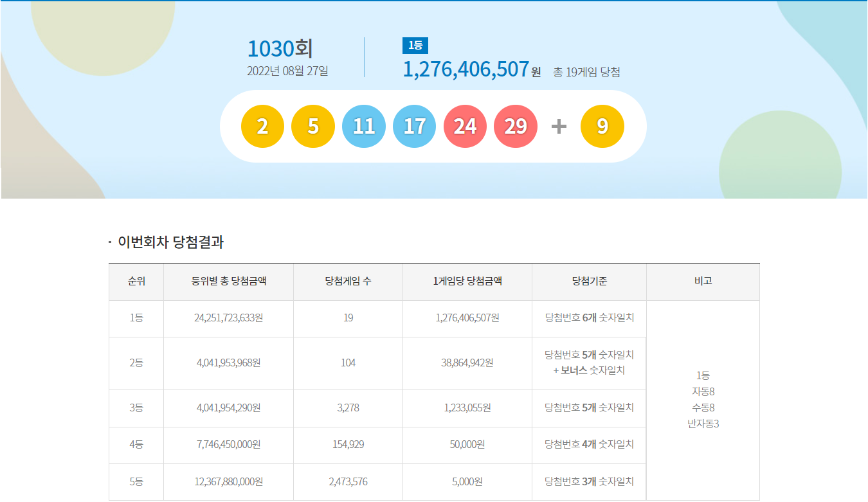Select the 2등 rank row cell
This screenshot has height=502, width=868.
click(136, 363)
